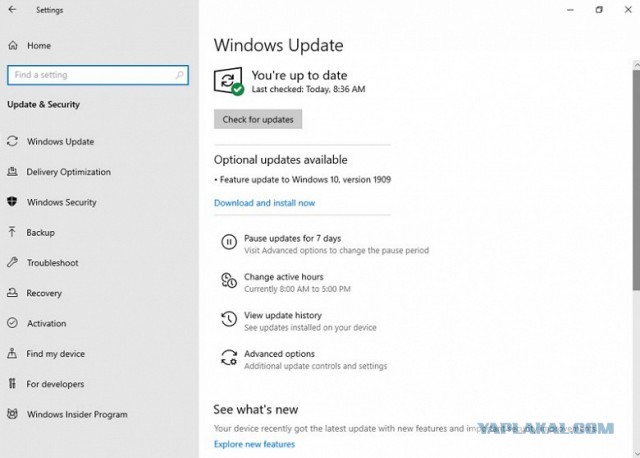Image resolution: width=640 pixels, height=458 pixels.
Task: Open View update history
Action: point(283,315)
